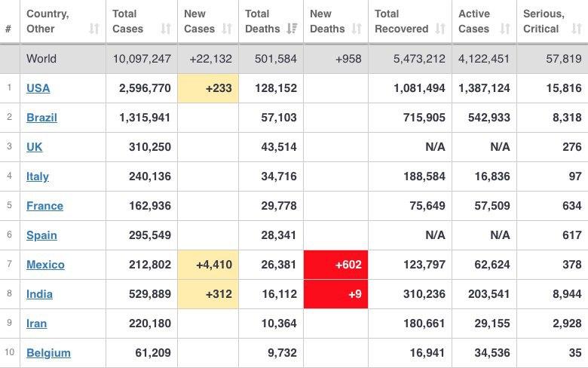Select World new cases +22,132
Screen dimensions: 588x368
(x=210, y=59)
